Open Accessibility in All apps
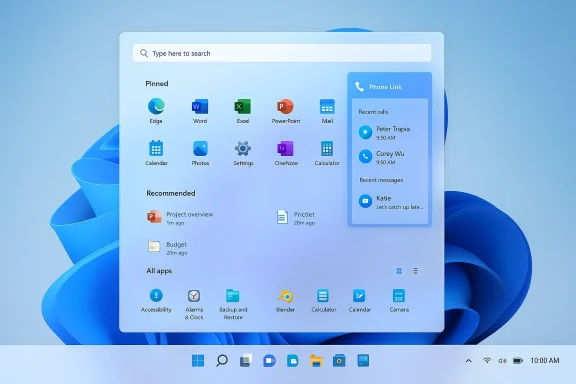Viewport: 576px width, 384px height. point(156,301)
